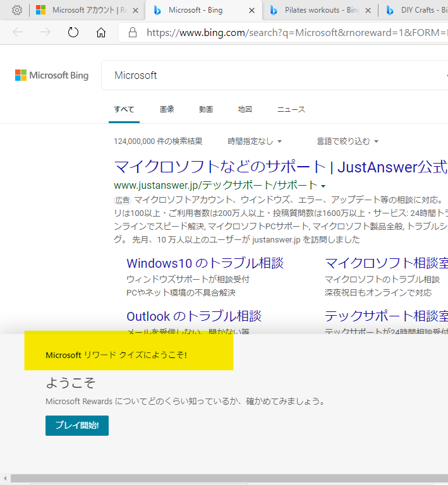Image resolution: width=448 pixels, height=485 pixels.
Task: Open Windows10 のトラブル相談 link
Action: pos(205,263)
